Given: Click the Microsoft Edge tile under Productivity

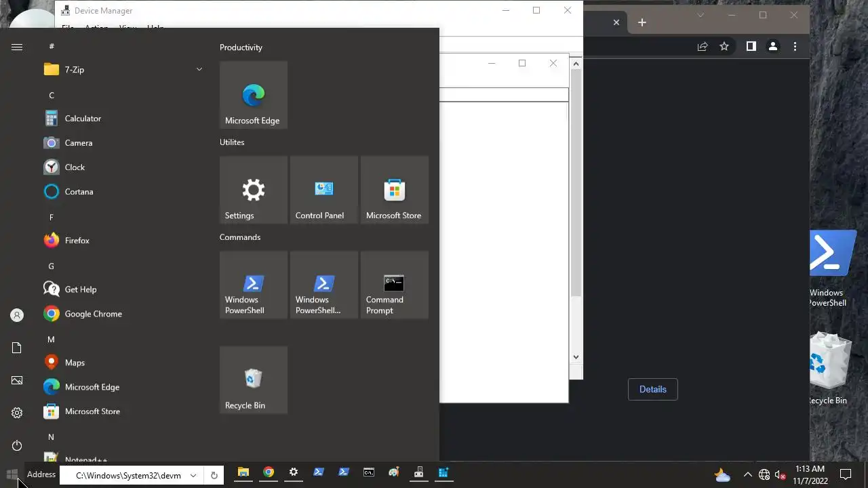Looking at the screenshot, I should [254, 95].
